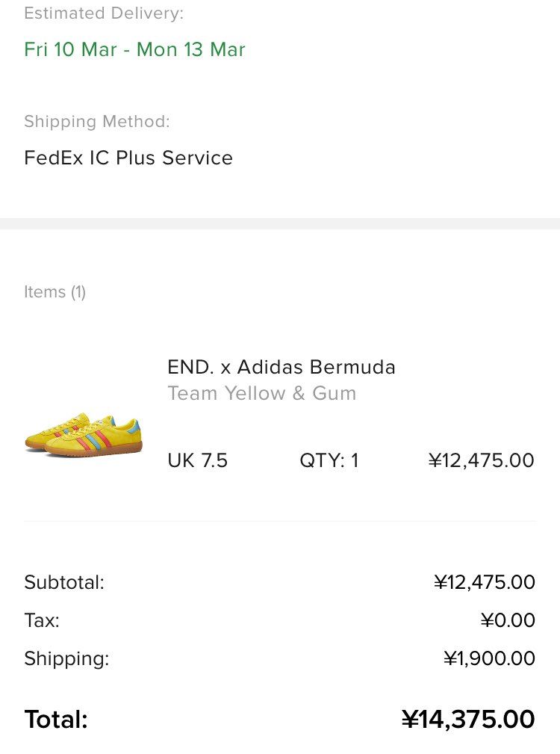560x754 pixels.
Task: Click the UK 7.5 size label
Action: click(x=197, y=460)
